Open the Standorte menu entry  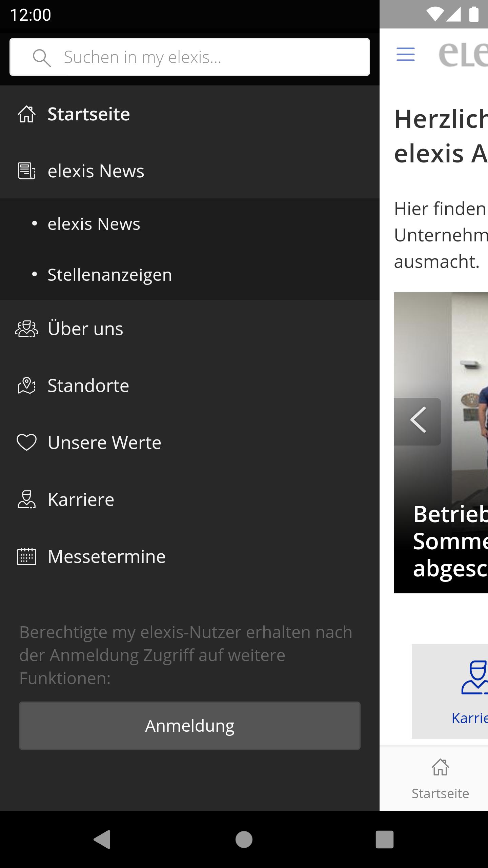coord(190,386)
